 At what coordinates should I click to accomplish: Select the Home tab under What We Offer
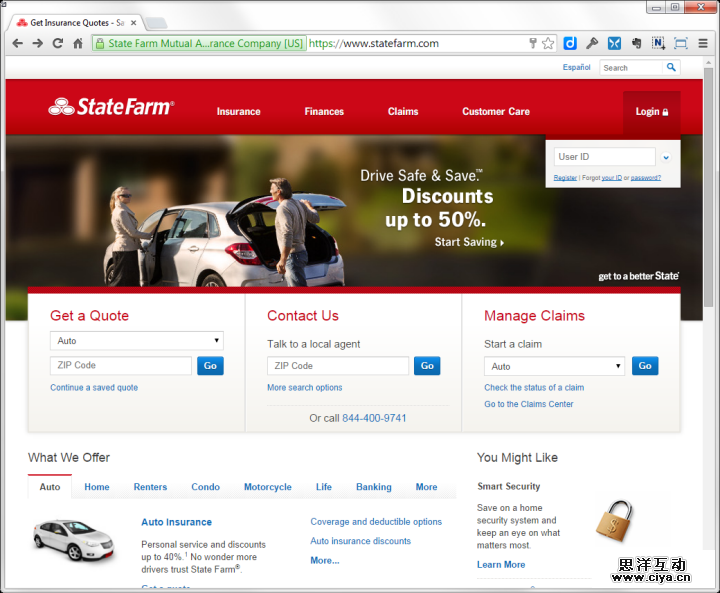click(97, 487)
